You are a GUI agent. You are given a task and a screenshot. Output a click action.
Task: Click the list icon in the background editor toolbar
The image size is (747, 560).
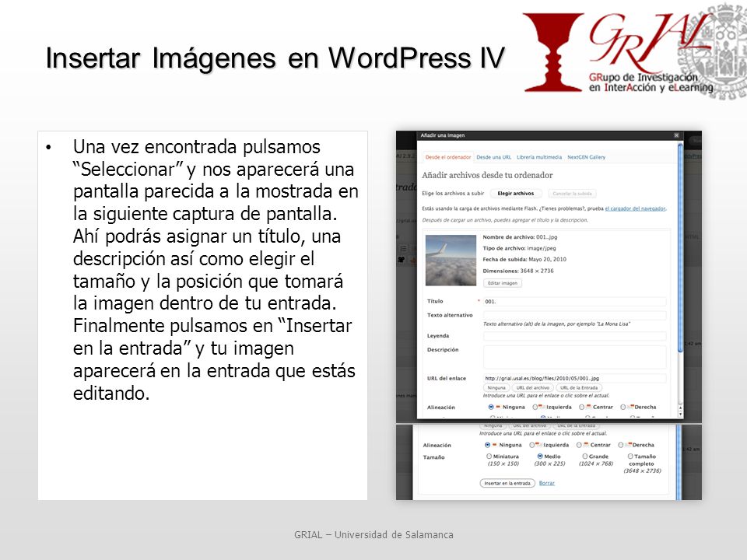coord(403,249)
